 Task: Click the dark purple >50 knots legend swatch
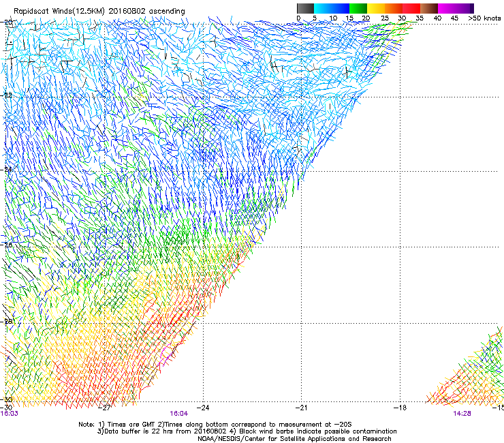pyautogui.click(x=471, y=8)
